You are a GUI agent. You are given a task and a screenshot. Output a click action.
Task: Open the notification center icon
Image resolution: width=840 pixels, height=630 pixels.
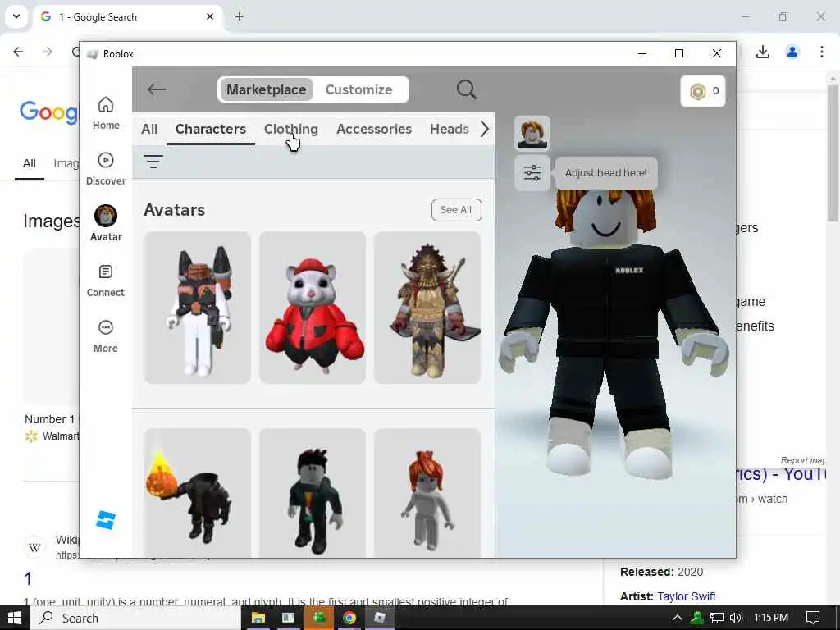(813, 619)
